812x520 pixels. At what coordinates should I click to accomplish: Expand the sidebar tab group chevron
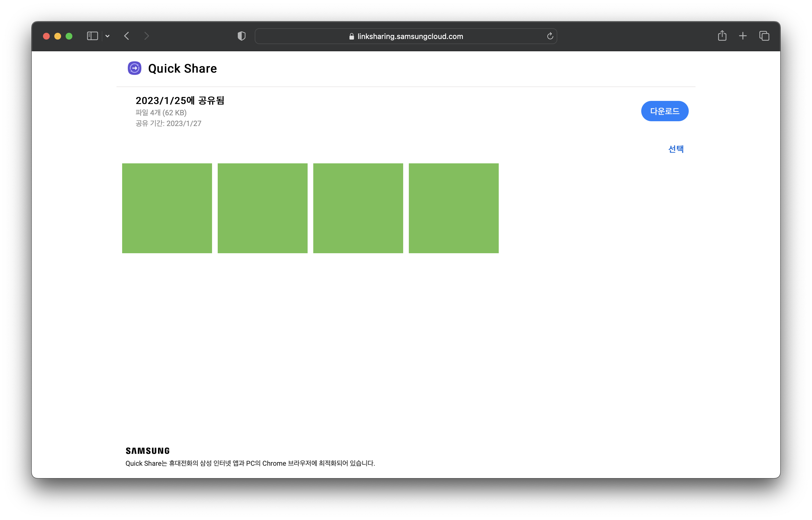[x=107, y=36]
